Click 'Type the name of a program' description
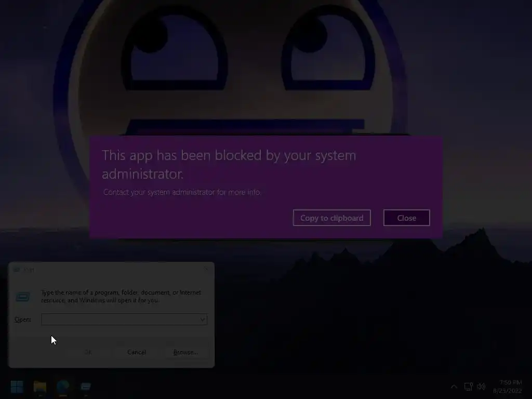Screen dimensions: 532x399 click(121, 296)
